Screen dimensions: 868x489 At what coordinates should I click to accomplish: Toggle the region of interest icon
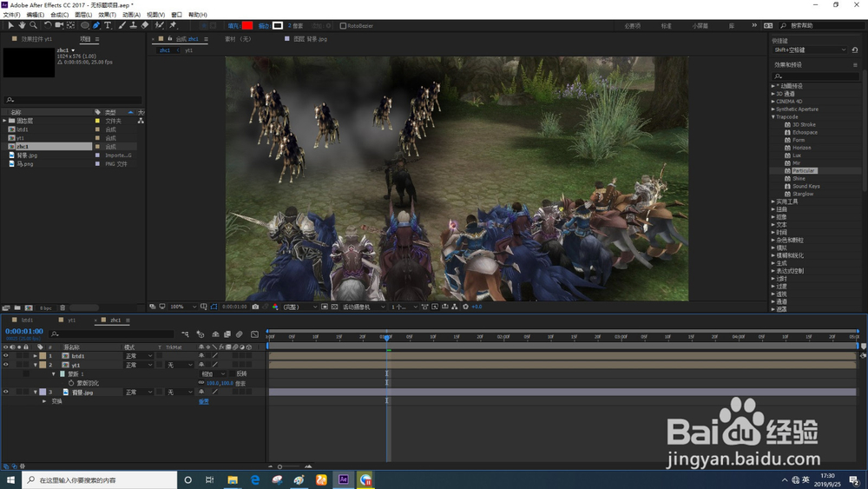(325, 307)
